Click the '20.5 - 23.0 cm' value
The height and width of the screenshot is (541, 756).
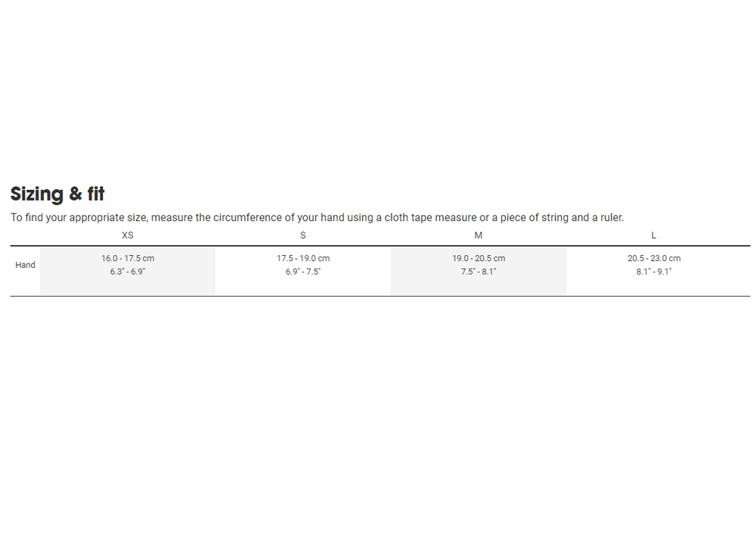coord(654,259)
